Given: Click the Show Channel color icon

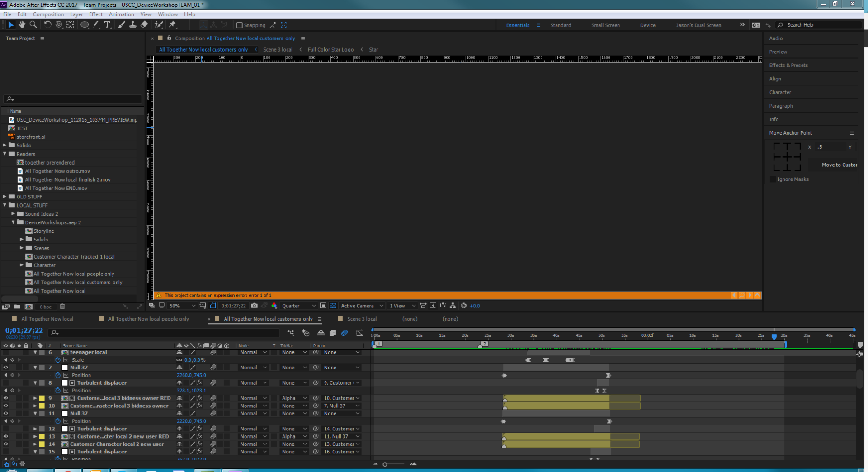Looking at the screenshot, I should coord(274,306).
